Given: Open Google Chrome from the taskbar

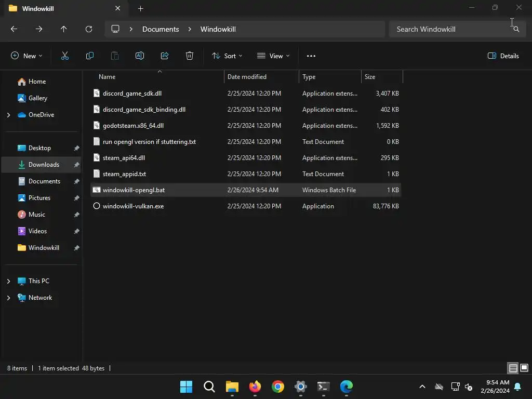Looking at the screenshot, I should click(x=278, y=387).
